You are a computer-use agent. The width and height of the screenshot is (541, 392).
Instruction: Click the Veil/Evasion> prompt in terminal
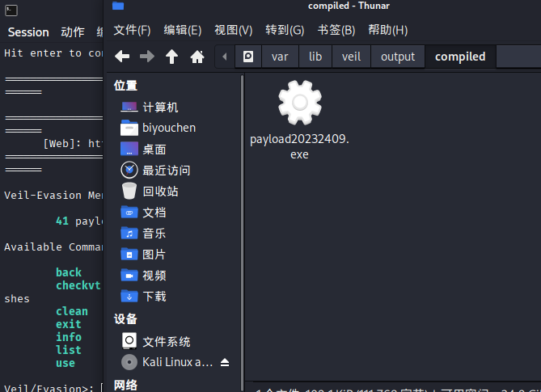pos(49,388)
